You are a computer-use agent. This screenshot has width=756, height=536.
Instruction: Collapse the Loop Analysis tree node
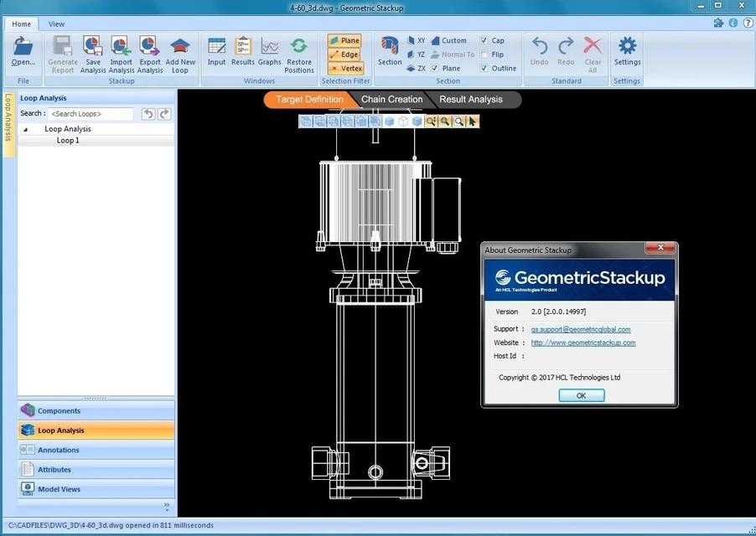(x=25, y=129)
